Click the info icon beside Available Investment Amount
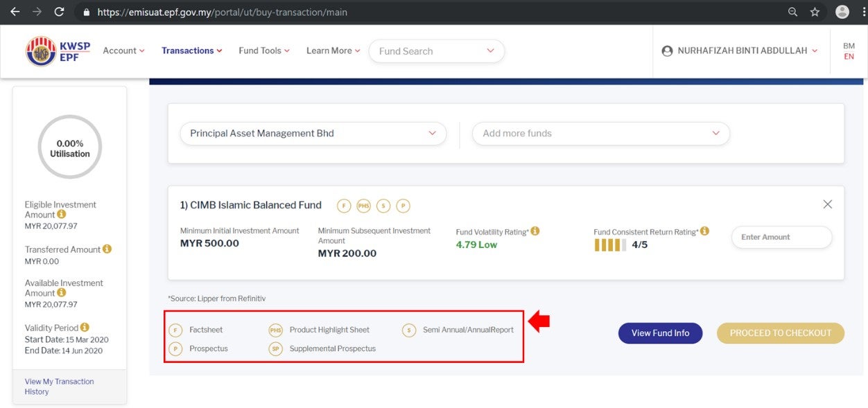Image resolution: width=868 pixels, height=408 pixels. [x=62, y=293]
